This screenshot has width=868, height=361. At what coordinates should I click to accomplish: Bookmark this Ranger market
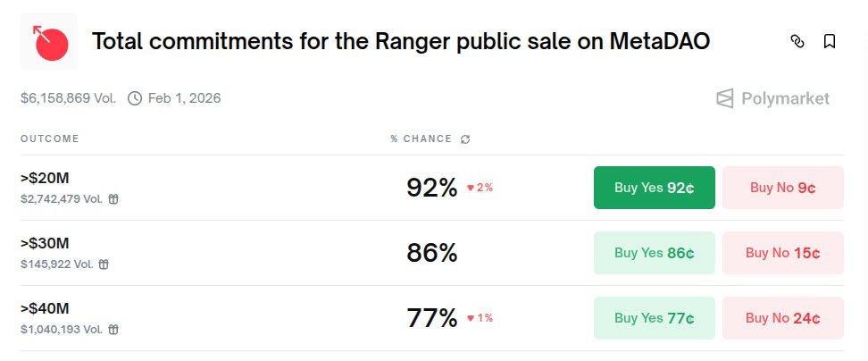[x=830, y=41]
